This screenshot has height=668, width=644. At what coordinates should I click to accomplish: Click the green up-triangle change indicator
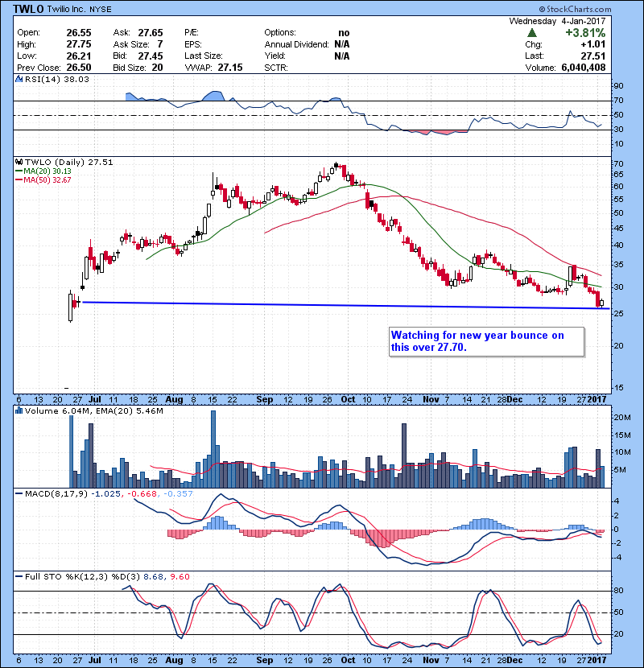point(531,33)
